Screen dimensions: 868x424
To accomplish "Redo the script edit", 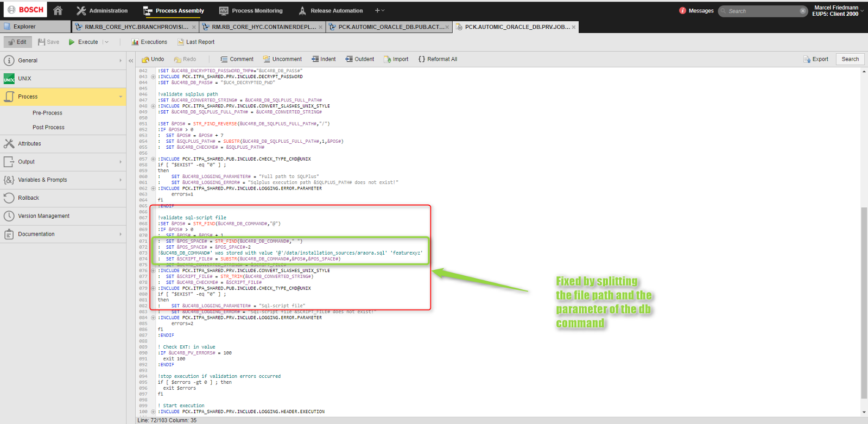I will [185, 59].
